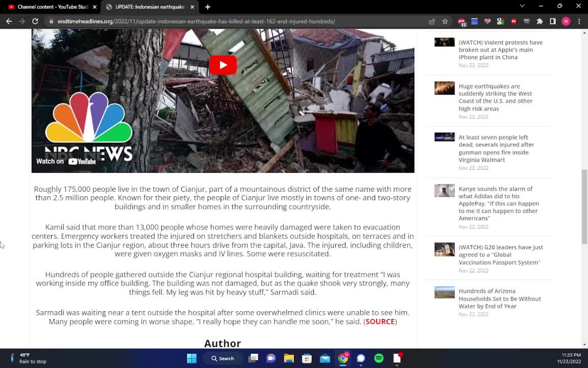Viewport: 588px width, 368px height.
Task: Expand the tab search chevron
Action: 522,6
